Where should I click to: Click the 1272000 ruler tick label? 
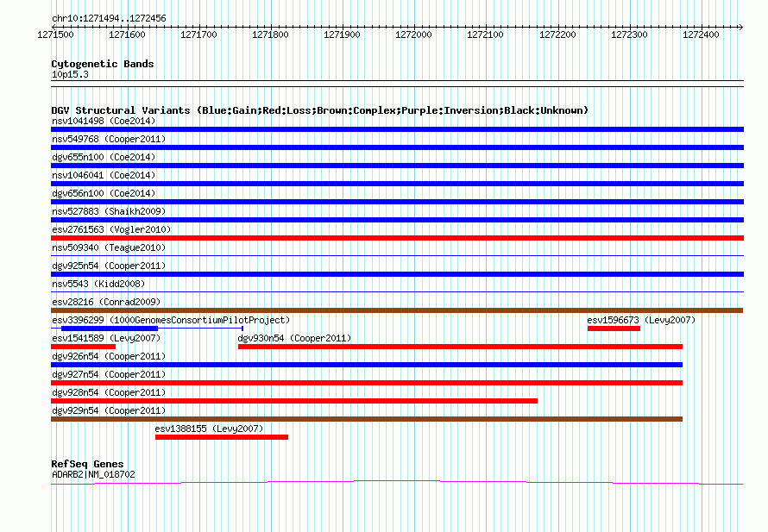pos(414,34)
